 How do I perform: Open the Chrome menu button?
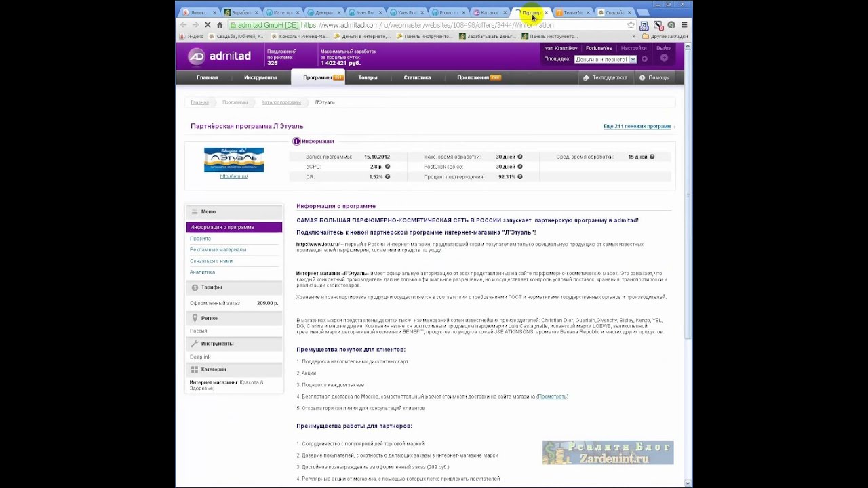click(684, 25)
